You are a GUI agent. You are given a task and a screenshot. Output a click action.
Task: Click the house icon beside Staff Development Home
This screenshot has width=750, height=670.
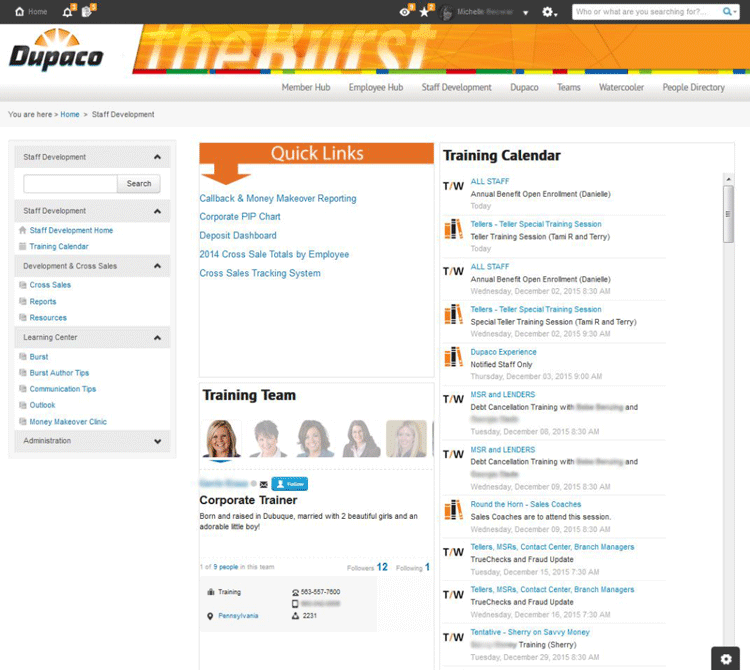[22, 230]
